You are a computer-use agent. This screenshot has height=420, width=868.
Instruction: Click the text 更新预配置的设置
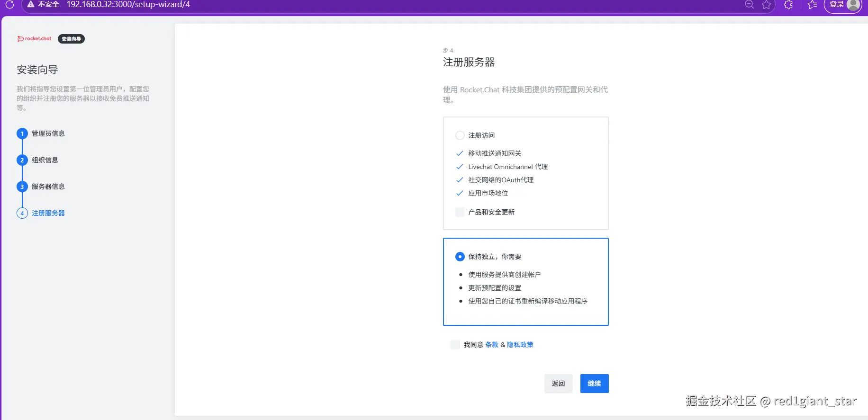click(495, 288)
